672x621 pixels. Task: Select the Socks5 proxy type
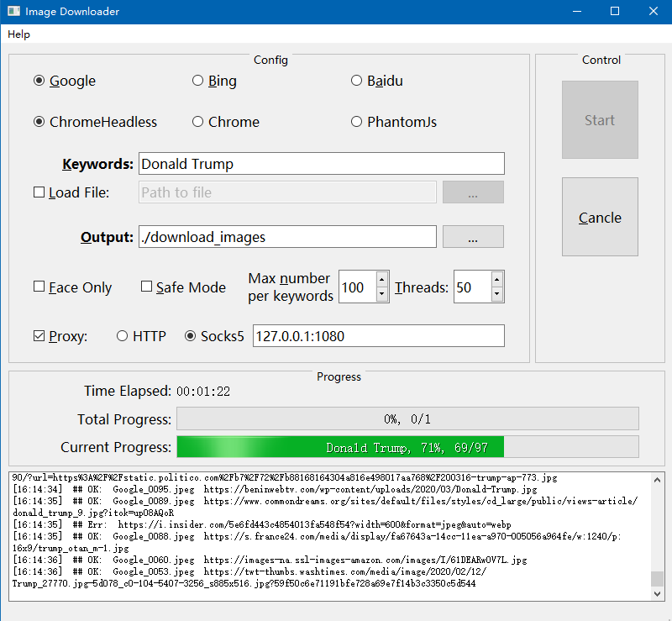click(214, 336)
